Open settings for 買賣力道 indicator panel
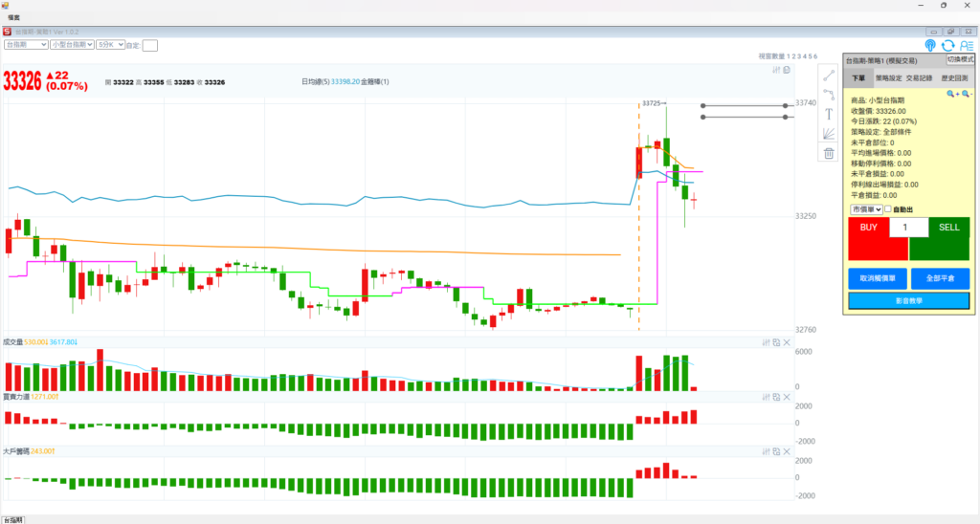 [x=765, y=397]
